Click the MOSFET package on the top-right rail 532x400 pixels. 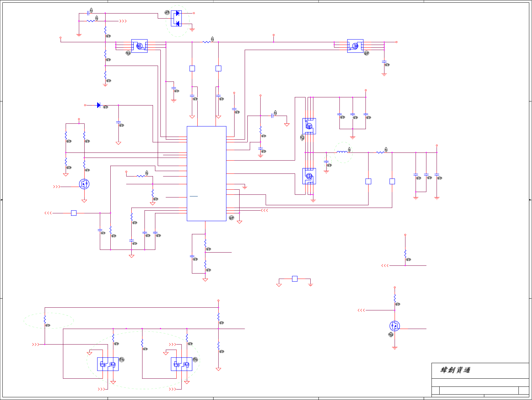[355, 46]
